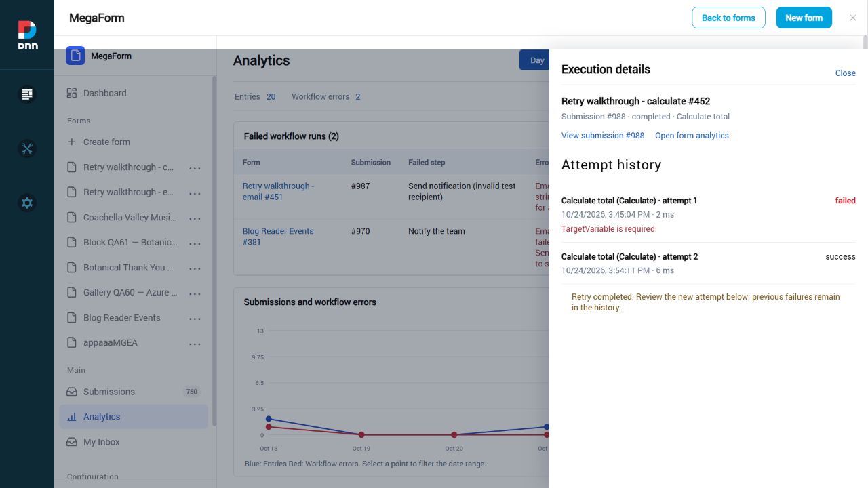Click the New form button

point(804,18)
